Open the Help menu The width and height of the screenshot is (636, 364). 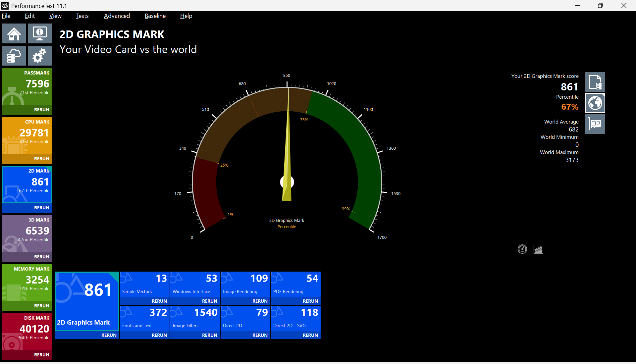pyautogui.click(x=186, y=16)
